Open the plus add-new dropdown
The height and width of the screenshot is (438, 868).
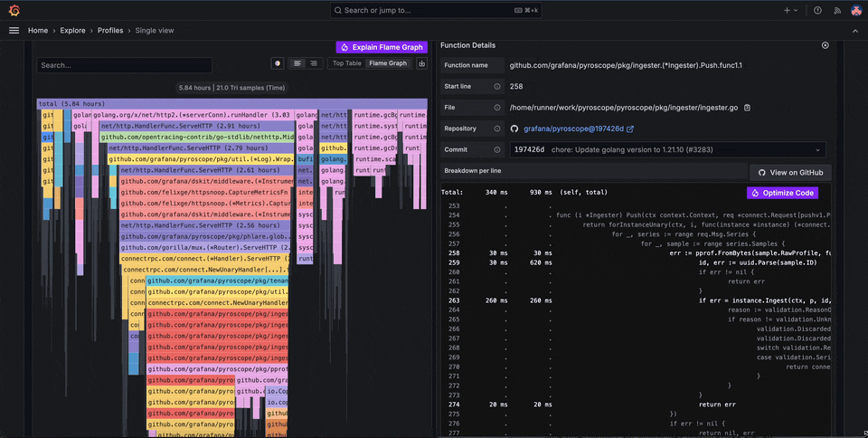pyautogui.click(x=790, y=10)
